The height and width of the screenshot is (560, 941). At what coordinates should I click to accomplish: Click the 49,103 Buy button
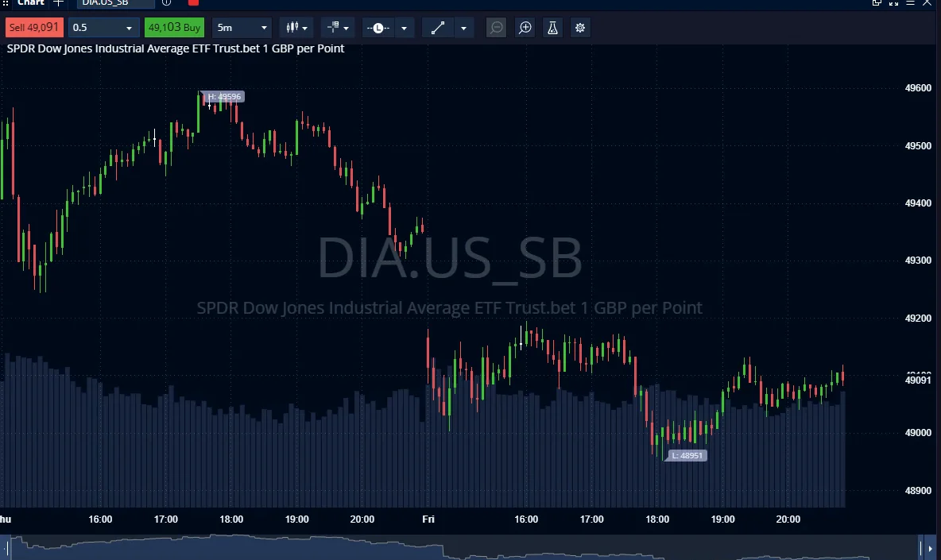tap(174, 28)
